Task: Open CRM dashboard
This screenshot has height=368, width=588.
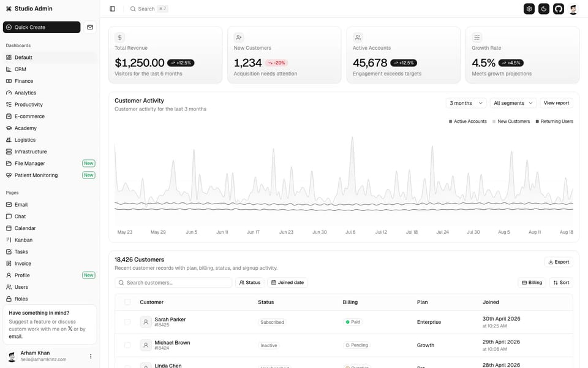Action: (50, 69)
